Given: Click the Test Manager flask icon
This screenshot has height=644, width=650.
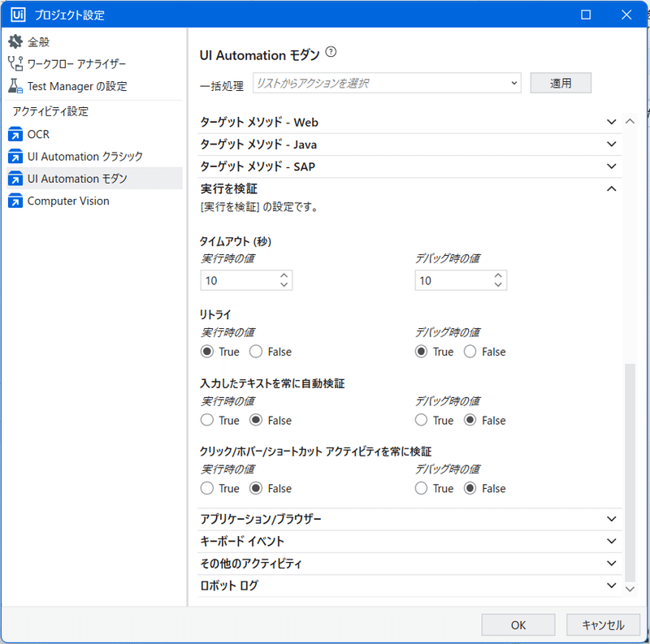Looking at the screenshot, I should click(x=15, y=86).
